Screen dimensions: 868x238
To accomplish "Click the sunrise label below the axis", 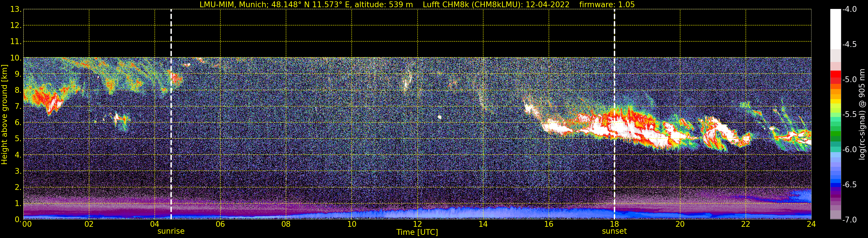I will pos(171,231).
